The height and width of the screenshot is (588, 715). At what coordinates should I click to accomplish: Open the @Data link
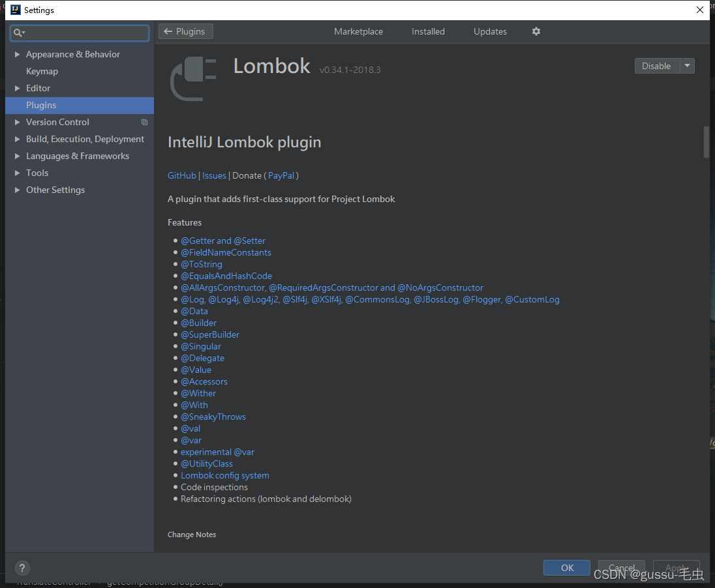point(194,312)
